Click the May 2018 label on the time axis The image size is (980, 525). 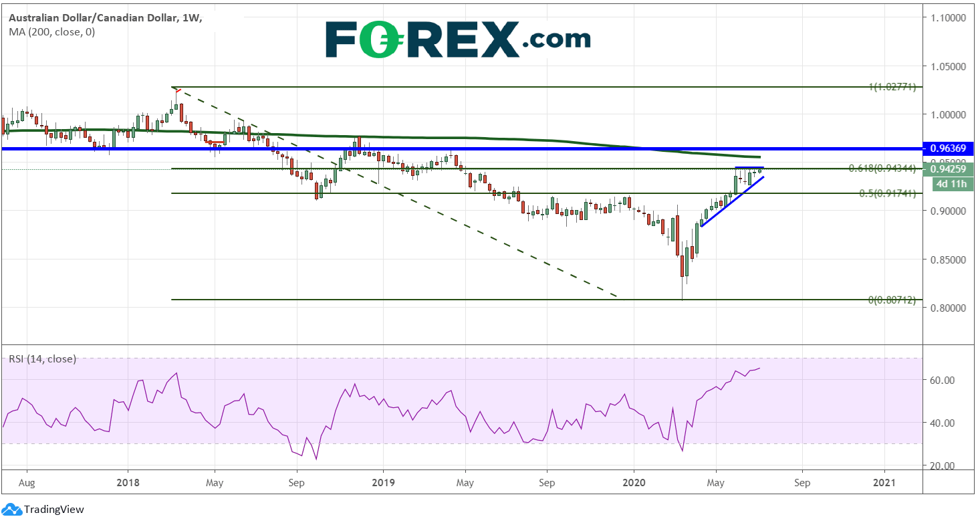215,482
